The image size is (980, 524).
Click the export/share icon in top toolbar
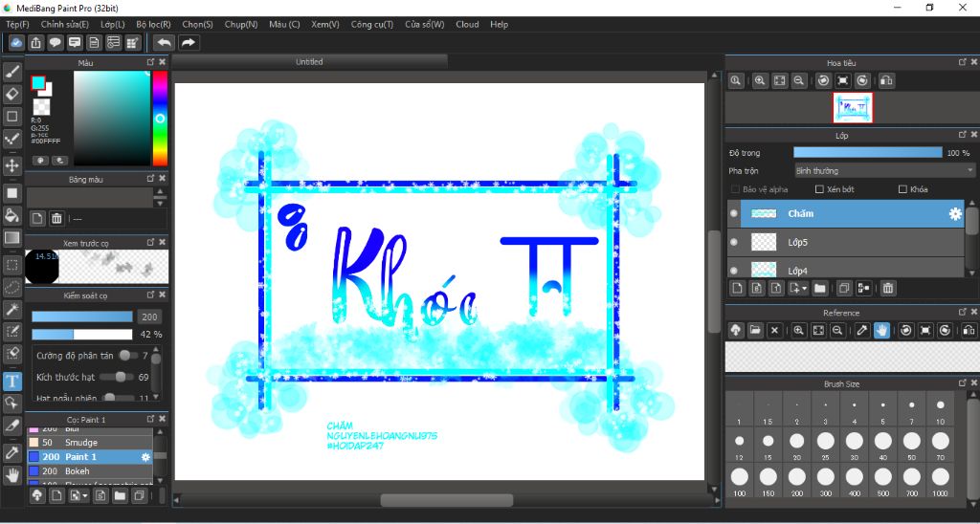(36, 42)
